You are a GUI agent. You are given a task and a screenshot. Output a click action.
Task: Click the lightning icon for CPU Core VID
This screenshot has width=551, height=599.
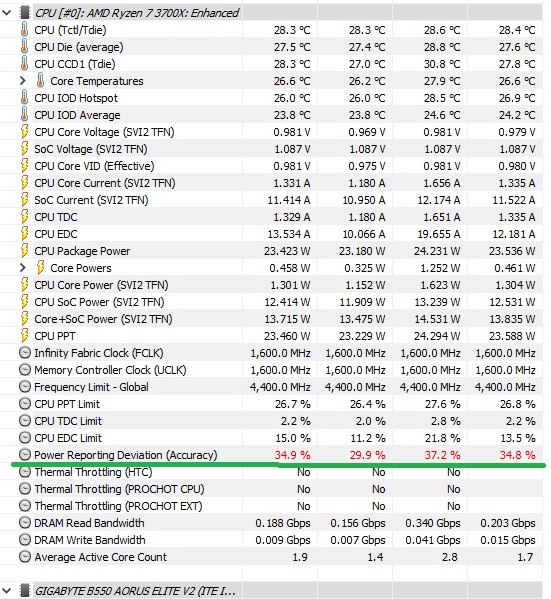(24, 166)
